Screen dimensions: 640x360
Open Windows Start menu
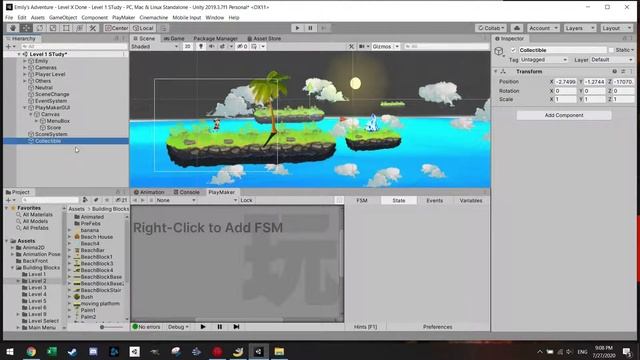click(x=10, y=351)
